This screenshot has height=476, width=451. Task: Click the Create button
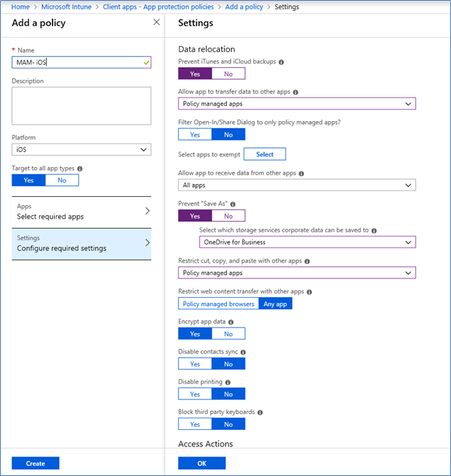click(x=35, y=463)
